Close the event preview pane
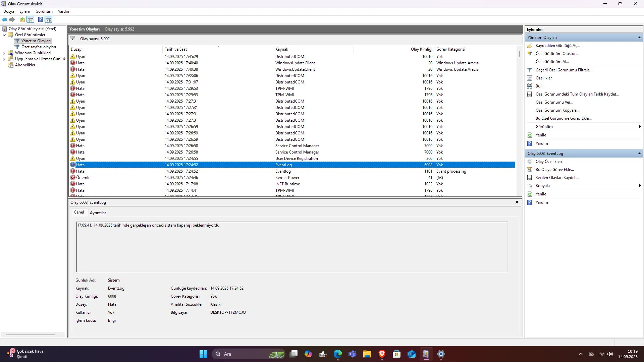 [517, 202]
